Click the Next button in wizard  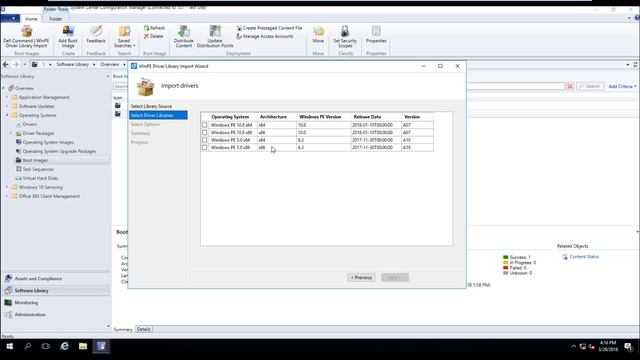point(395,278)
